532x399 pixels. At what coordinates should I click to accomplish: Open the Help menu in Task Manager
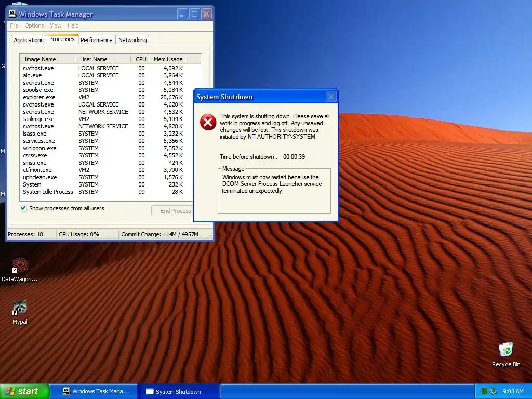coord(73,25)
